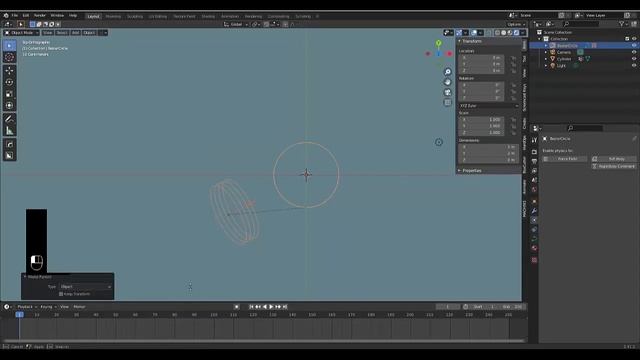Image resolution: width=640 pixels, height=360 pixels.
Task: Click the pan view hand icon
Action: point(448,82)
